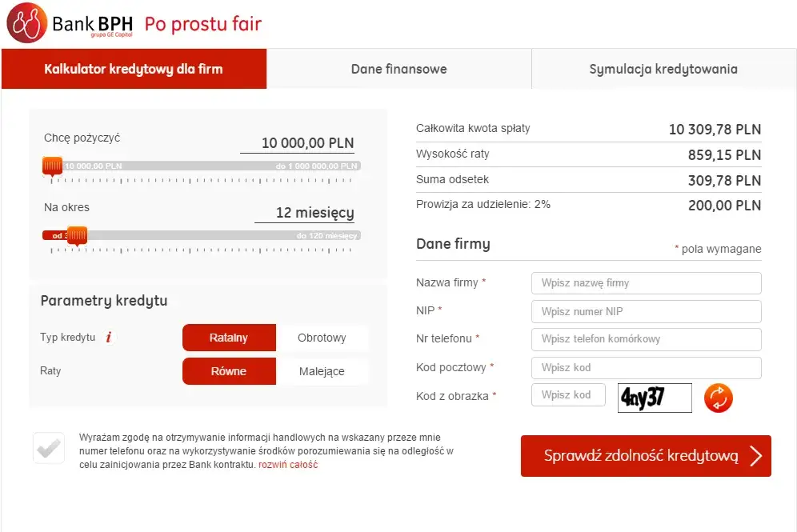Screen dimensions: 797x532
Task: Click the NIP number input field
Action: point(646,311)
